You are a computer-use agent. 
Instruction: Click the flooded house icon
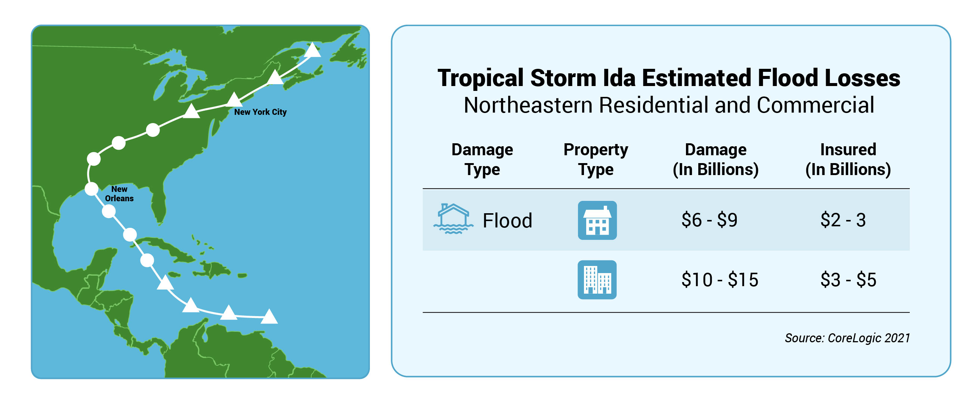click(453, 218)
